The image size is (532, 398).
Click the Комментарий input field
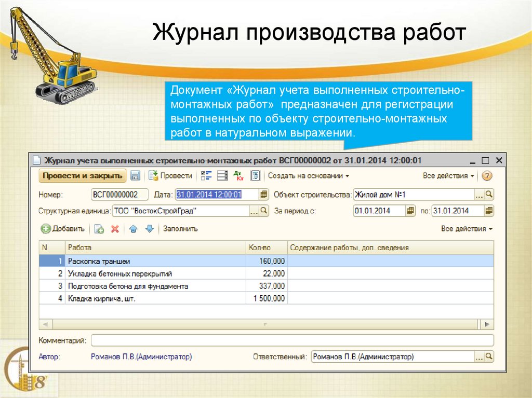pos(292,340)
